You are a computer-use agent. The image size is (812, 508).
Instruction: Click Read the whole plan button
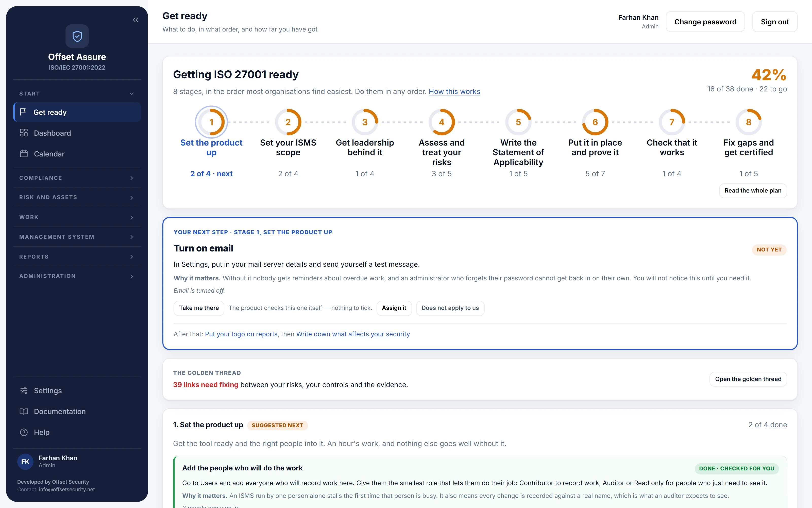(753, 190)
